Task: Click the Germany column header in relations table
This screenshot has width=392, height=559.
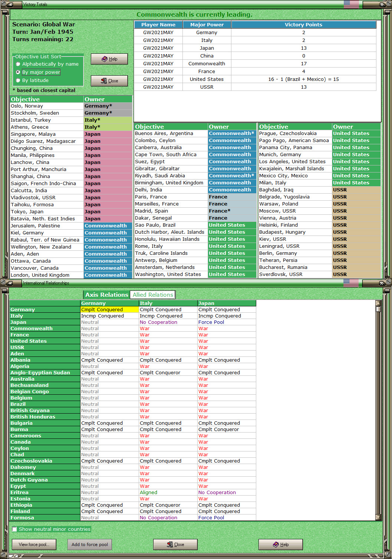Action: (109, 303)
